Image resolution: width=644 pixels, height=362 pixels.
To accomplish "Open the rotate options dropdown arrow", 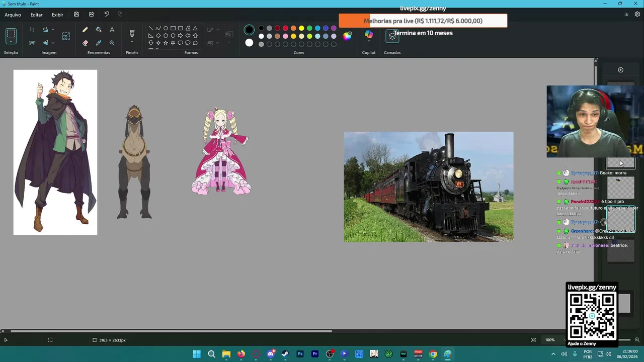I will click(53, 30).
